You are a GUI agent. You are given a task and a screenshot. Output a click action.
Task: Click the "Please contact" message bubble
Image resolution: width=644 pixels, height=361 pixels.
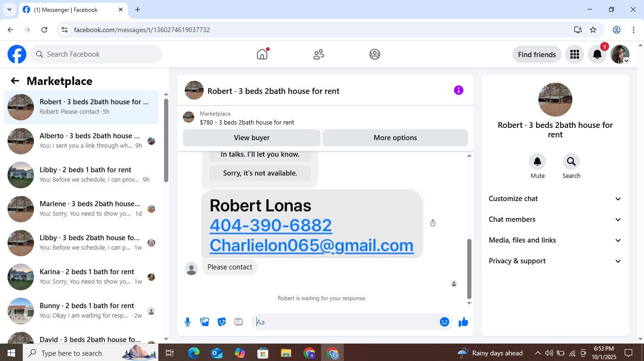[x=230, y=267]
